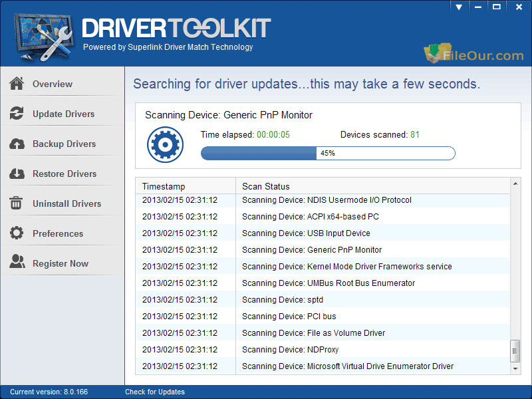Select the USB Input Device row
This screenshot has height=399, width=532.
[x=323, y=233]
